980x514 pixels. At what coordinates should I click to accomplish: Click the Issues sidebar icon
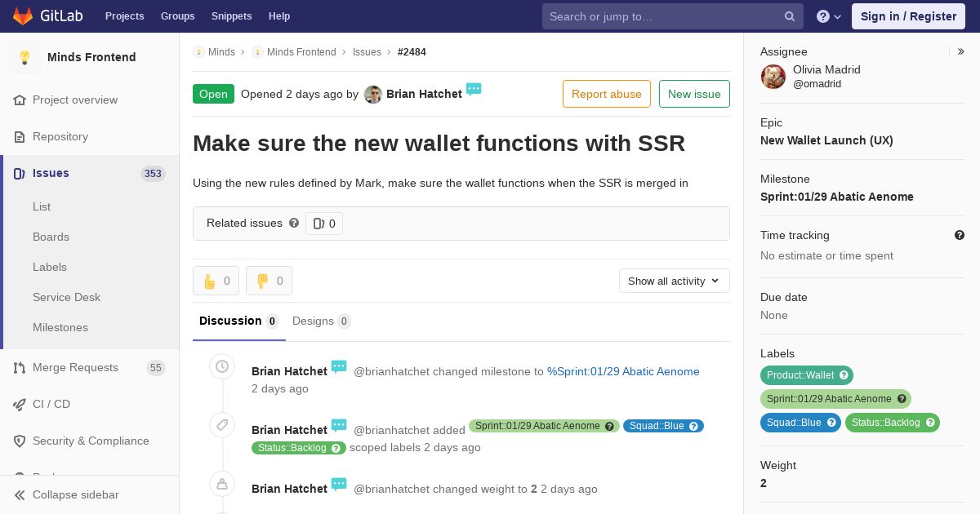(20, 173)
